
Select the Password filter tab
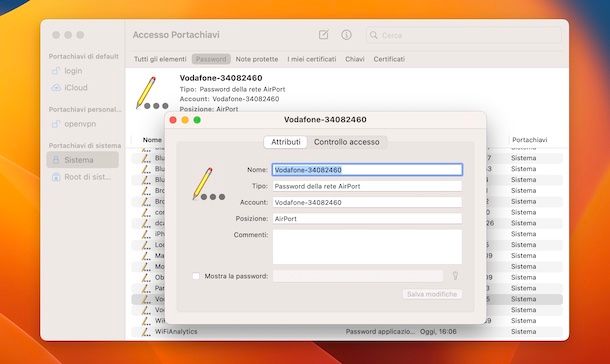tap(211, 59)
